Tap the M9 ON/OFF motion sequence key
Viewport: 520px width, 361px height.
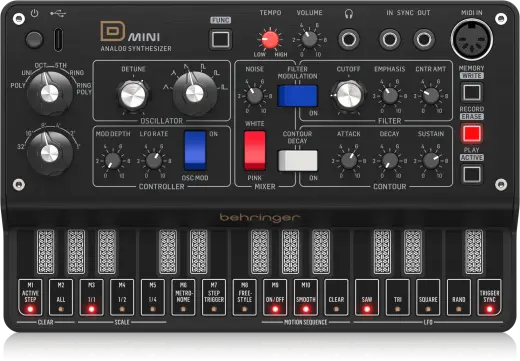pos(275,297)
